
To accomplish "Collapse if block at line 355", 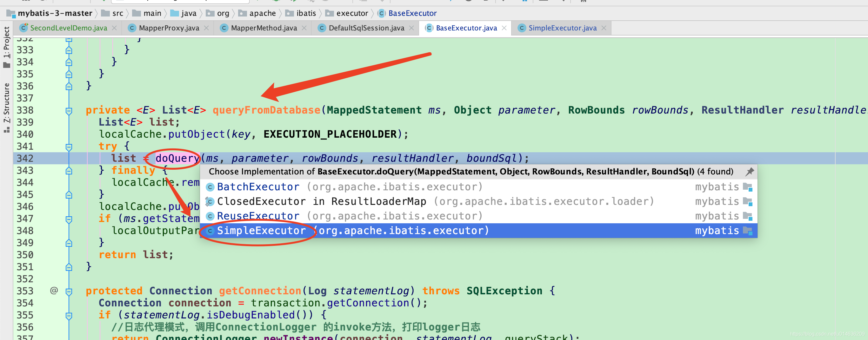I will point(69,316).
